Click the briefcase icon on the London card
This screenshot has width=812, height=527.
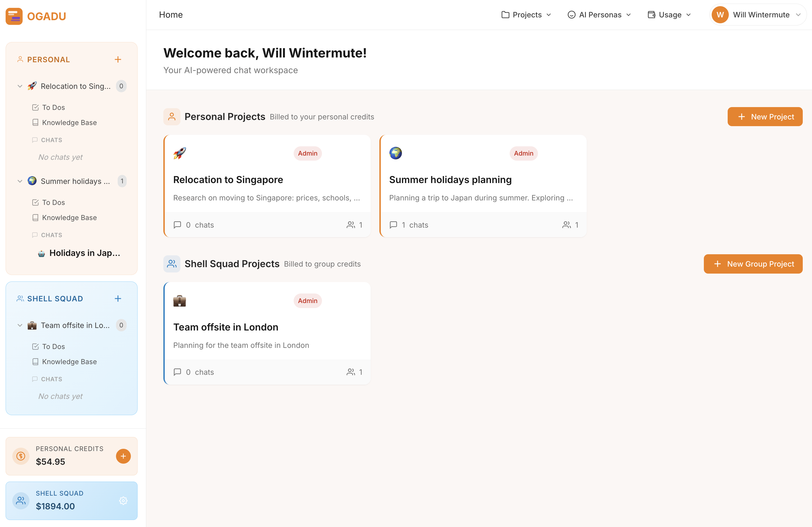coord(179,301)
